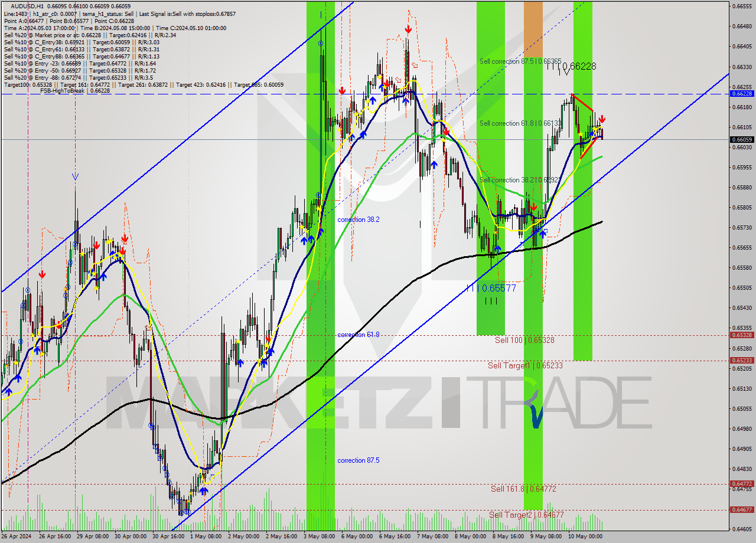
Task: Click the 0.66555 price axis value
Action: pyautogui.click(x=741, y=6)
